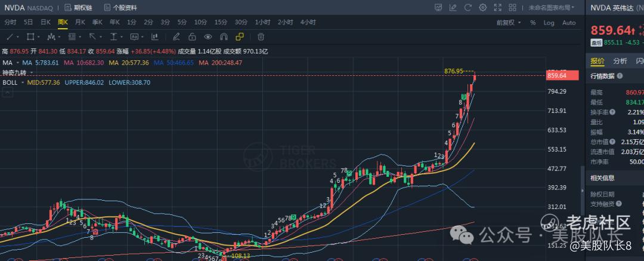Switch to the 日K daily chart tab

(45, 22)
